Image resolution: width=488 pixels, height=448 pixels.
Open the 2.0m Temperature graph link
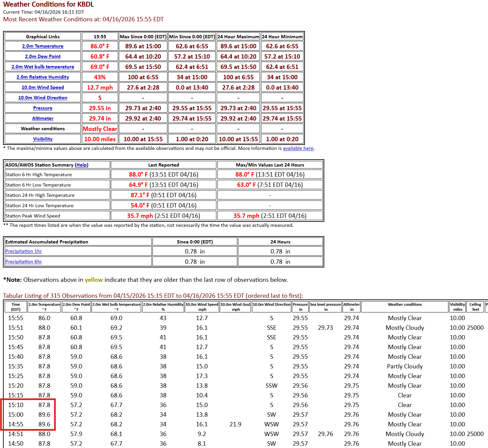43,46
